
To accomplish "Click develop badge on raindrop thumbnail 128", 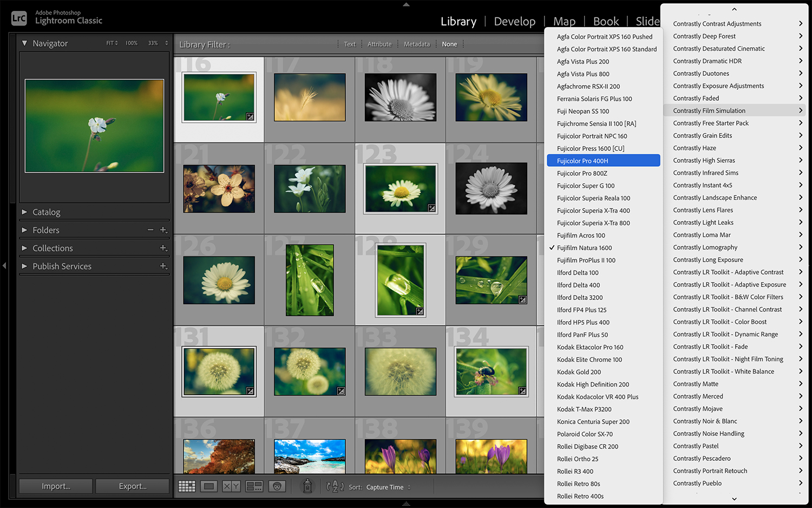I will pos(420,311).
